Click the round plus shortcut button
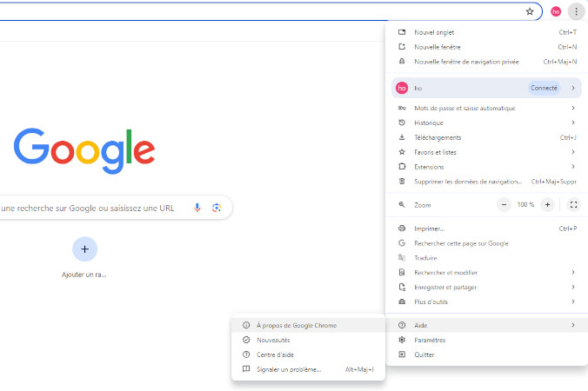 [84, 249]
